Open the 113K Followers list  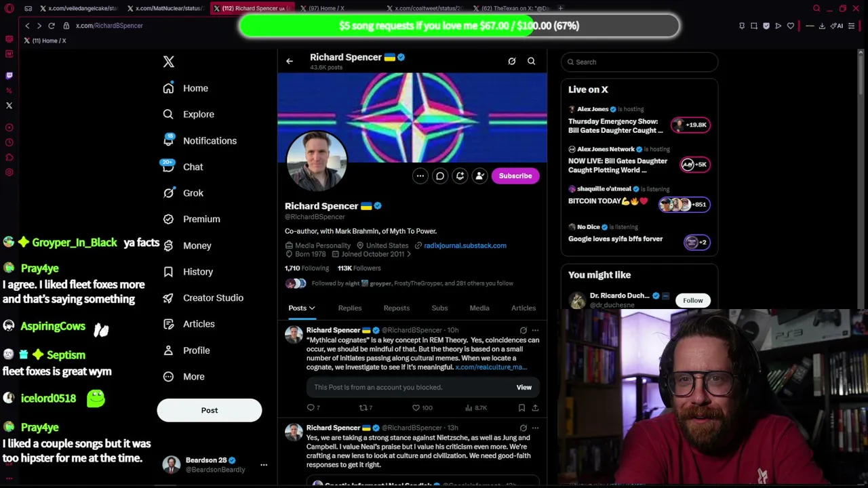pos(359,268)
